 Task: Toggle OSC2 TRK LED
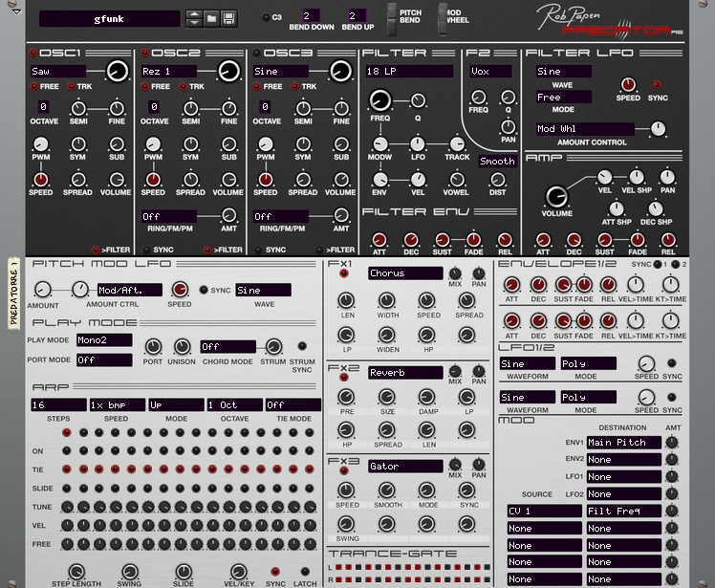pos(184,86)
